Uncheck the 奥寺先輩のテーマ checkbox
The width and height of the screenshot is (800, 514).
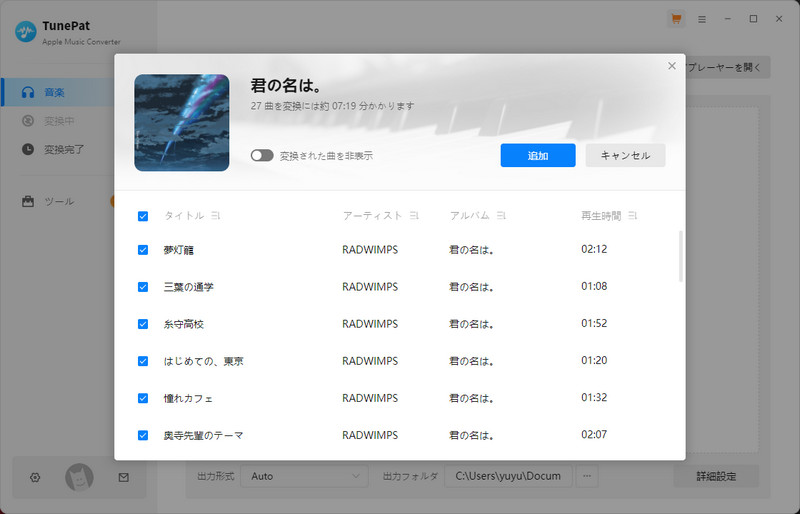click(x=143, y=435)
